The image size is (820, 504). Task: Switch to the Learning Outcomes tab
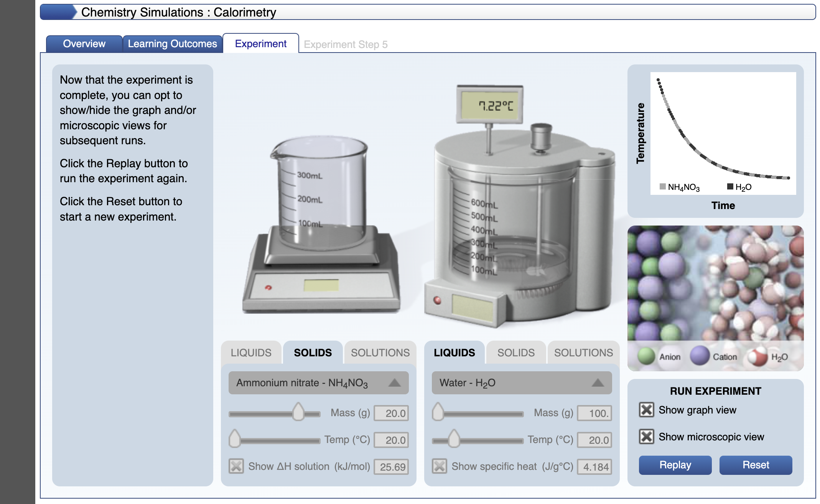tap(173, 44)
